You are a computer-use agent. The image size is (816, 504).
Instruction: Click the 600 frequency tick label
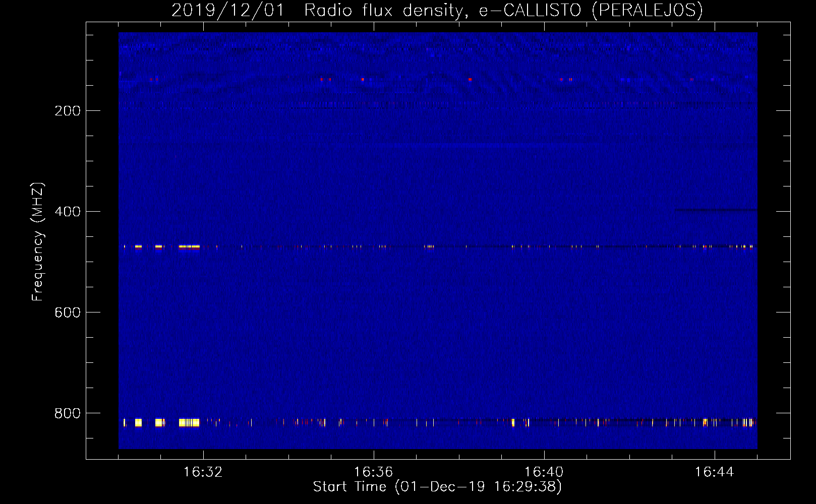(x=68, y=312)
